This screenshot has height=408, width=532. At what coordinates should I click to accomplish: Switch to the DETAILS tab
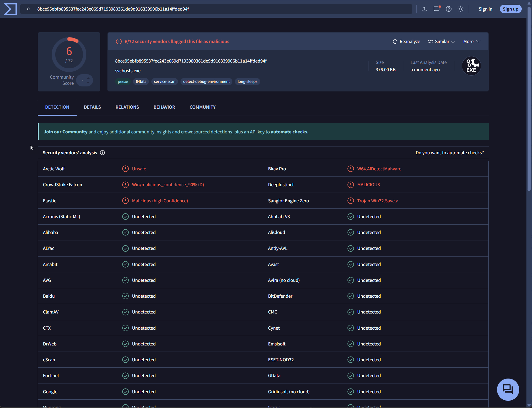[92, 107]
